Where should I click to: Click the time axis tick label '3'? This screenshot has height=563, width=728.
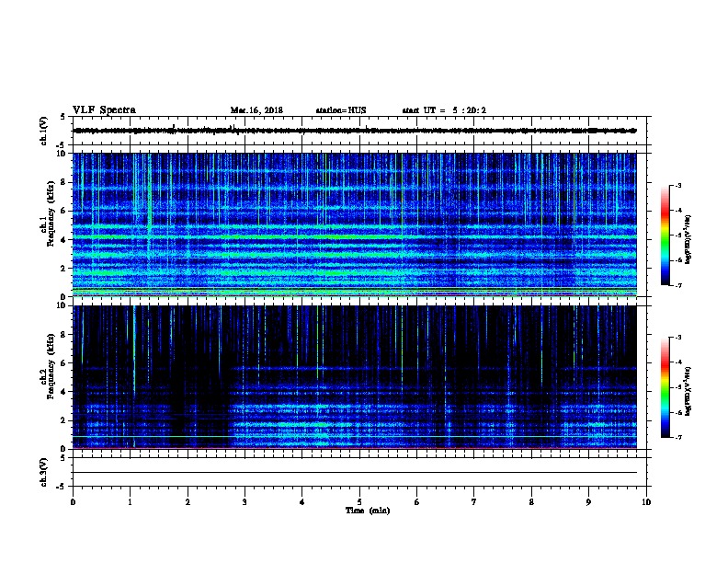coord(245,502)
